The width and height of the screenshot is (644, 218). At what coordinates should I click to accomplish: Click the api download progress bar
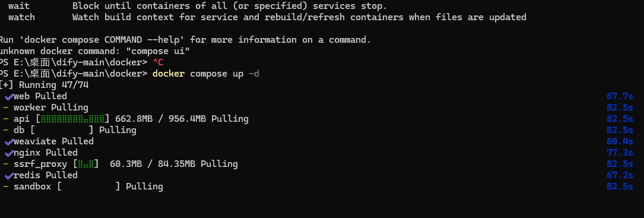[72, 119]
